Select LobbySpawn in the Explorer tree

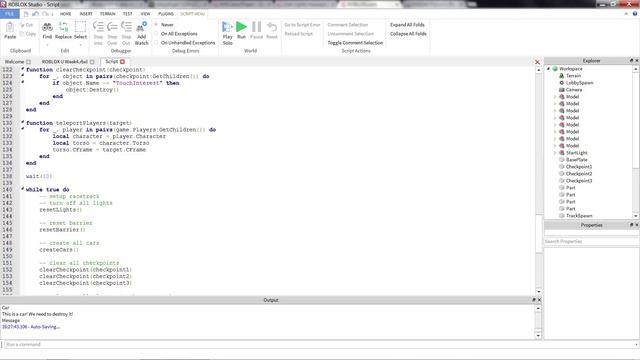pyautogui.click(x=579, y=82)
